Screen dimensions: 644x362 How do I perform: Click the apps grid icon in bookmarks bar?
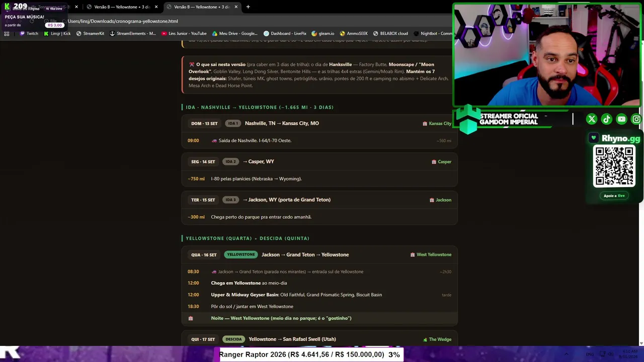(7, 34)
